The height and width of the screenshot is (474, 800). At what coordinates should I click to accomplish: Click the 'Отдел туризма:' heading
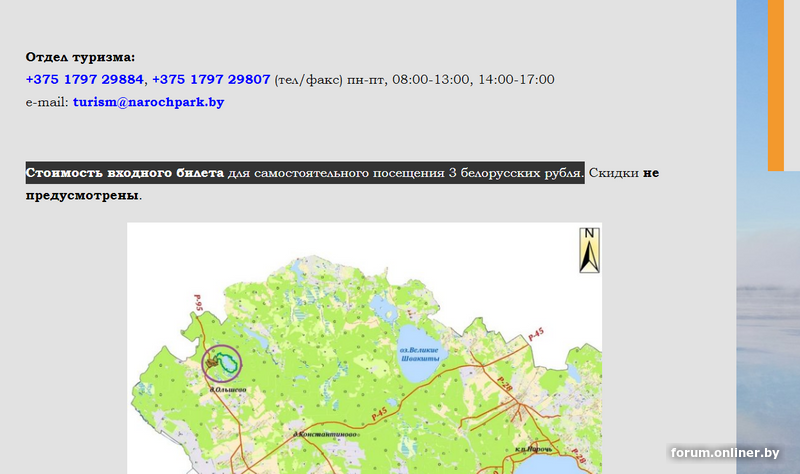click(x=80, y=57)
